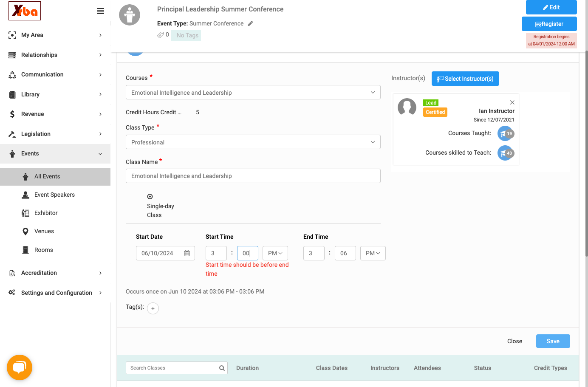Click the Register button

tap(549, 24)
